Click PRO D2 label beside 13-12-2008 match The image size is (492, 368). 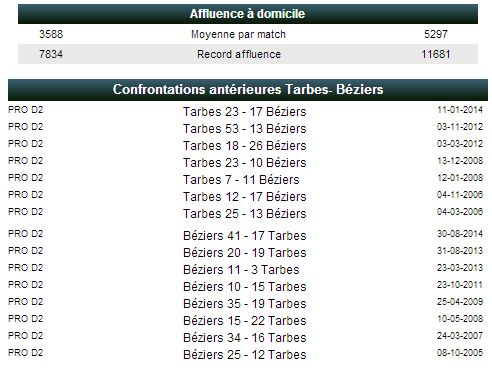(x=26, y=161)
